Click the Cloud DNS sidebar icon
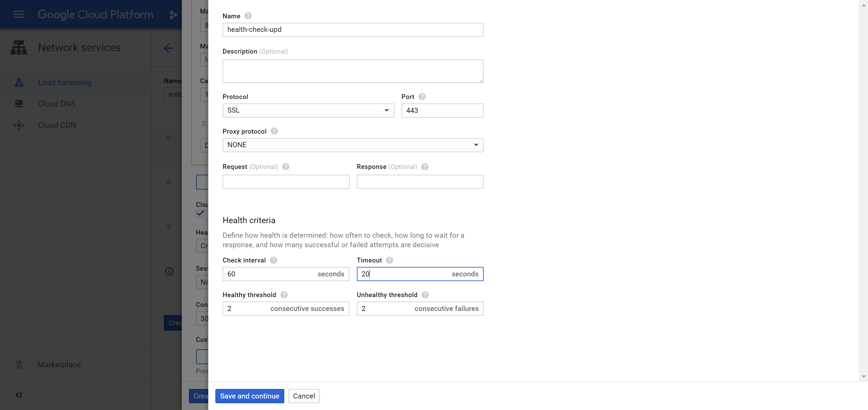 tap(19, 104)
